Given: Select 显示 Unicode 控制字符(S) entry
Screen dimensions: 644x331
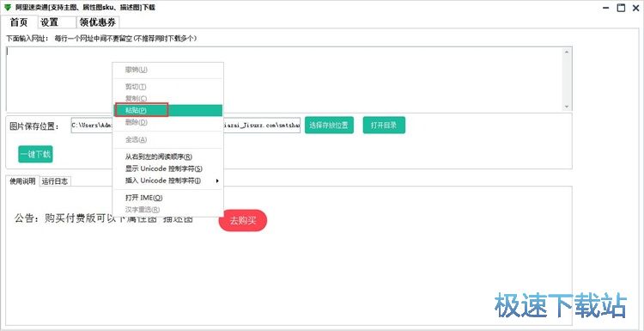Looking at the screenshot, I should point(167,169).
